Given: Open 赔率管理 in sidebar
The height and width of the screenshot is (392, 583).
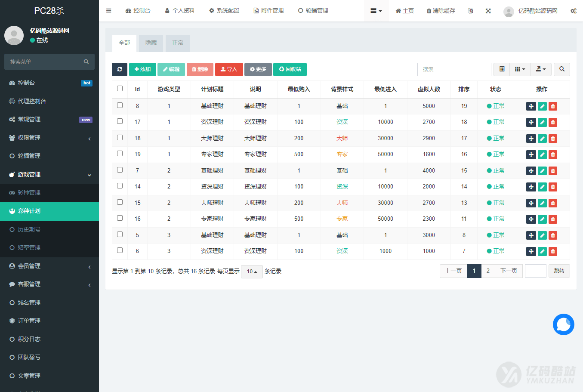Looking at the screenshot, I should pos(49,247).
